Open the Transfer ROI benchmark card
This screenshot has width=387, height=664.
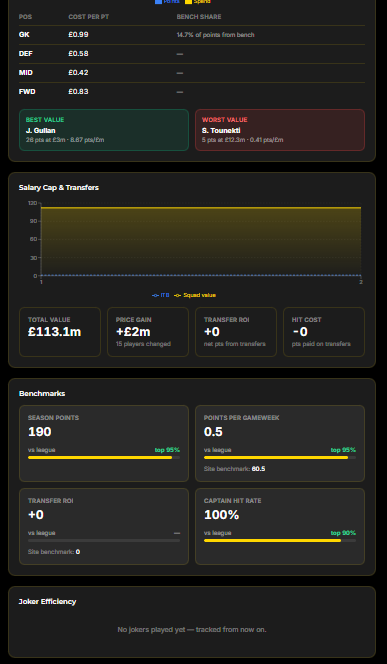click(x=104, y=526)
